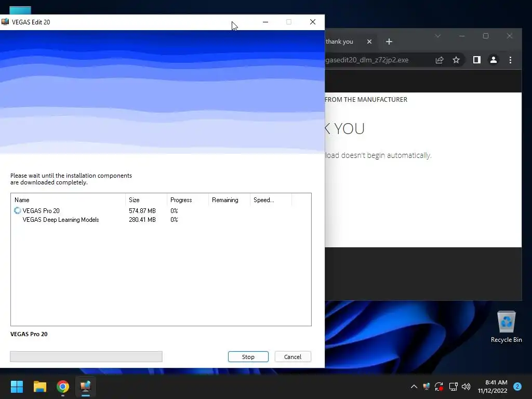Open the sync status tray icon
The image size is (532, 399).
439,387
